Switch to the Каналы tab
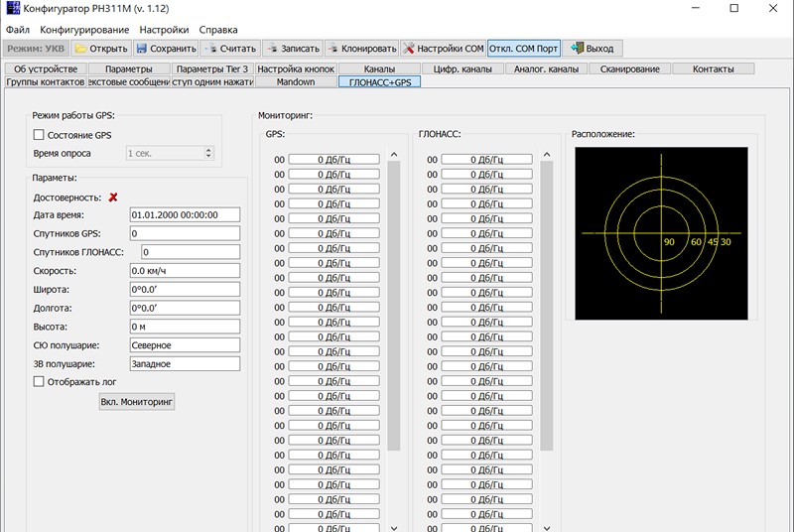The height and width of the screenshot is (532, 794). coord(379,68)
